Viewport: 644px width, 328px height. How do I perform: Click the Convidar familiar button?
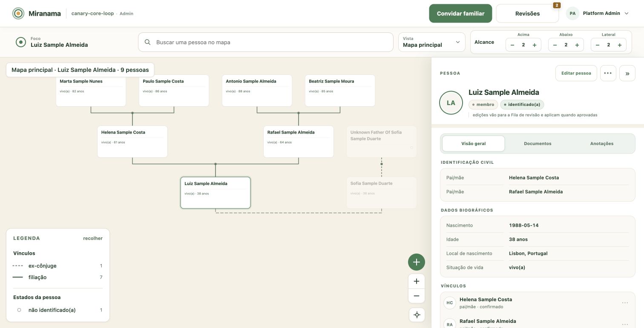(x=460, y=14)
